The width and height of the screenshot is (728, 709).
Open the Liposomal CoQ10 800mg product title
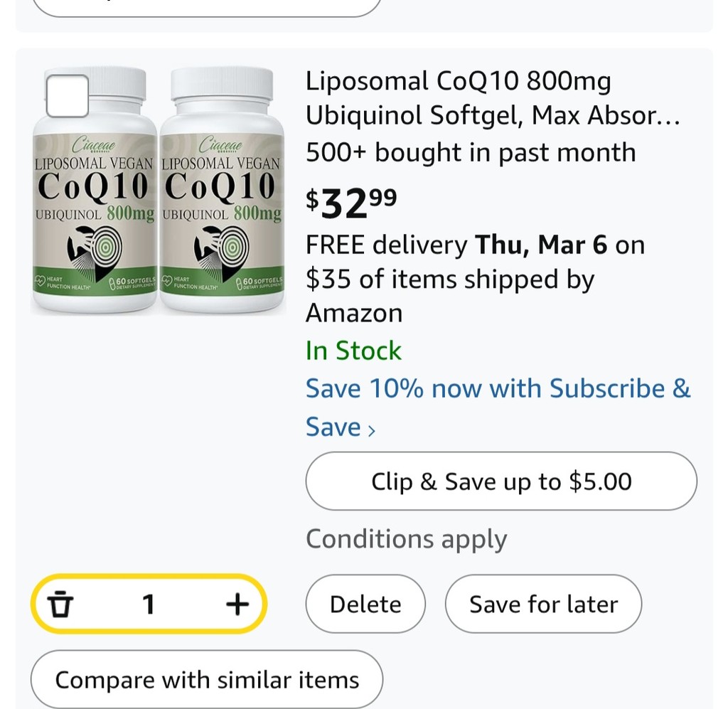[x=493, y=98]
